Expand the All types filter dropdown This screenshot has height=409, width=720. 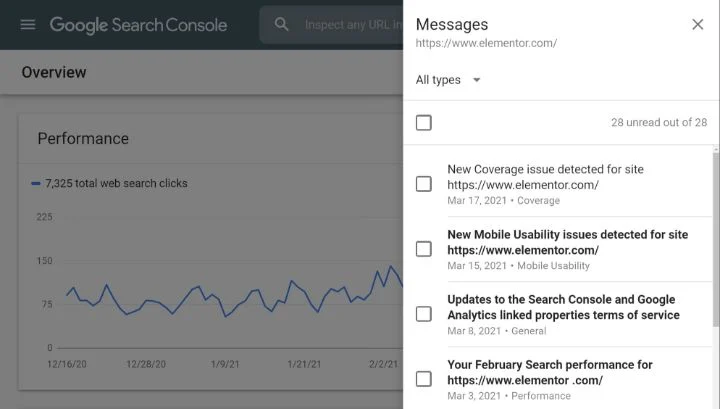pos(448,80)
